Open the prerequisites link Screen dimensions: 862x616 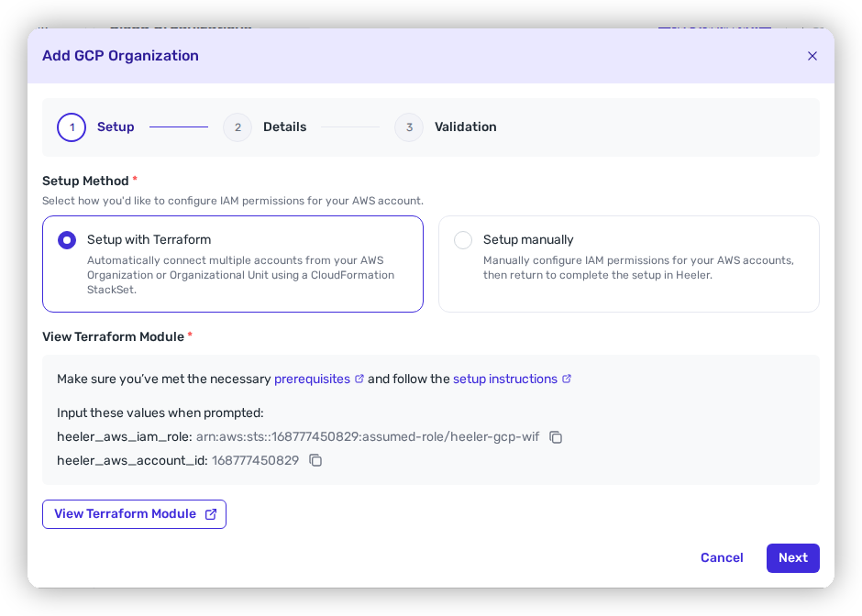point(313,379)
